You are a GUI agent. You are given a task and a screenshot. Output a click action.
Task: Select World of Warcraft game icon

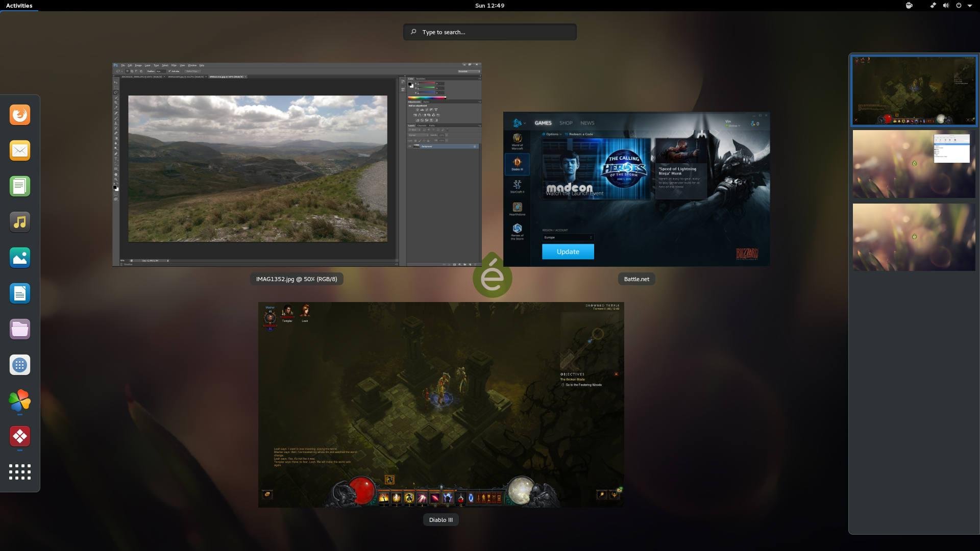[x=517, y=141]
